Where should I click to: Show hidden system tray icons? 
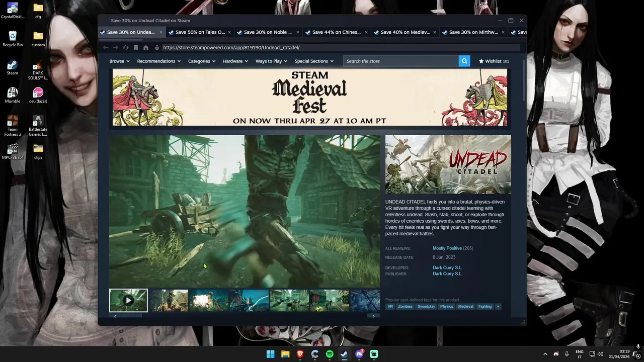(545, 354)
